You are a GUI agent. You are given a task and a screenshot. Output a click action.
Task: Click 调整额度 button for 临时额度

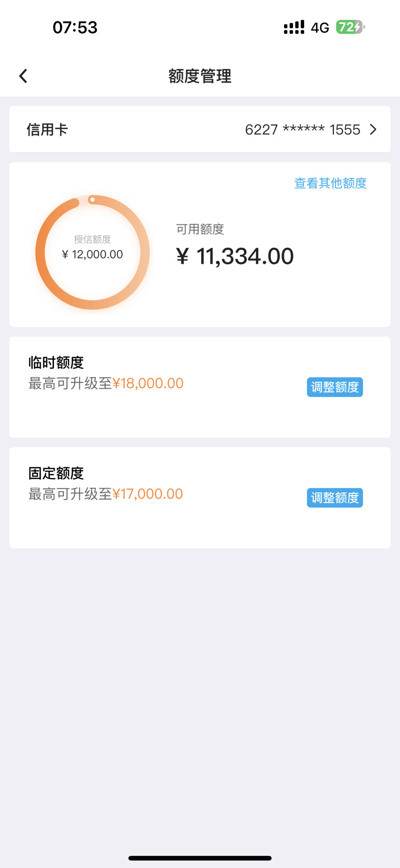335,387
